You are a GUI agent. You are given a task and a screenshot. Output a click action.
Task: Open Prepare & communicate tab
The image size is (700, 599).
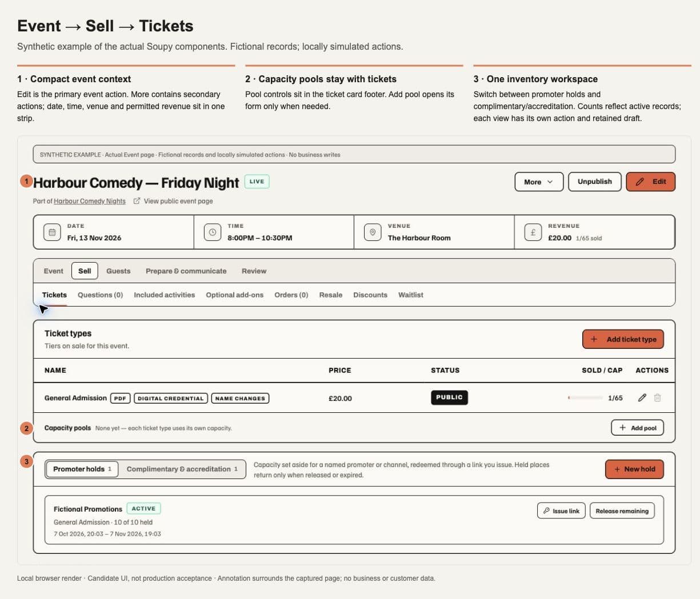pyautogui.click(x=186, y=271)
